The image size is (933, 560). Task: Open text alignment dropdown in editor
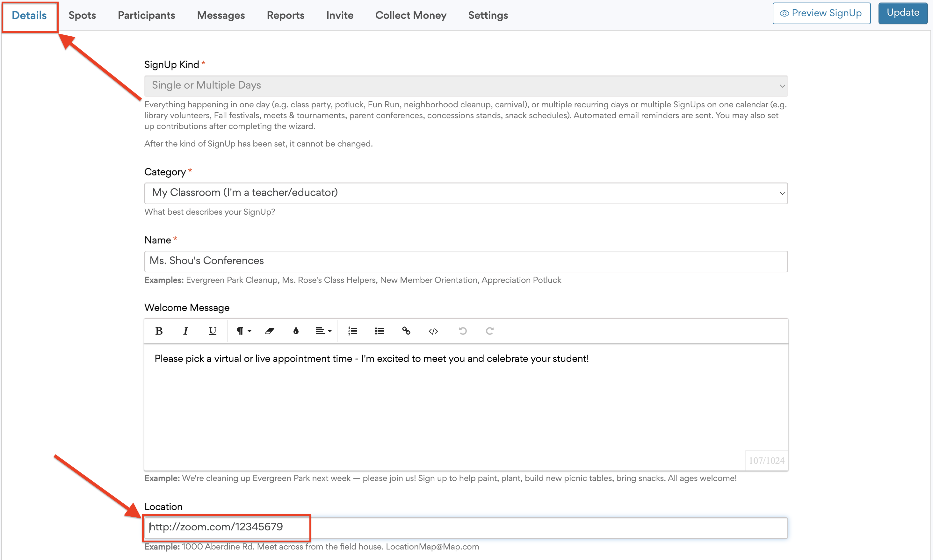(x=323, y=331)
